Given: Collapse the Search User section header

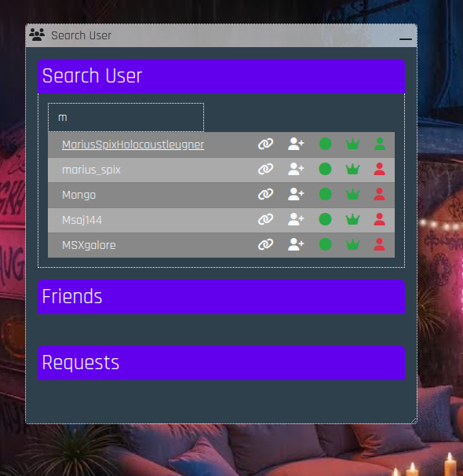Looking at the screenshot, I should [x=221, y=76].
